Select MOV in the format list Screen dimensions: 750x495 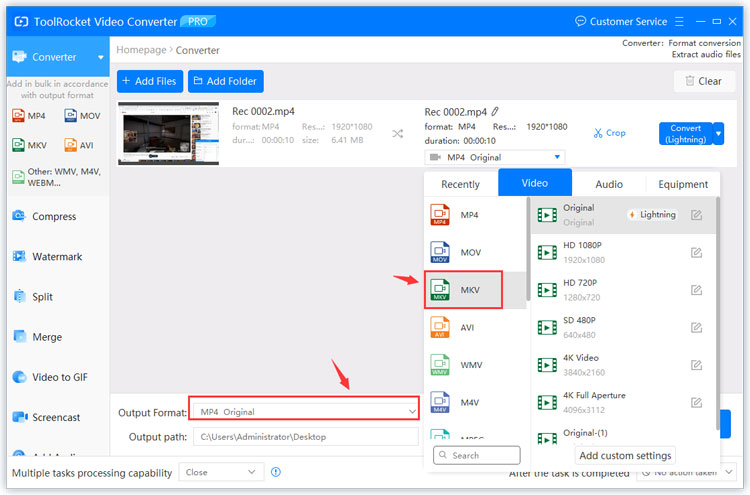(474, 252)
